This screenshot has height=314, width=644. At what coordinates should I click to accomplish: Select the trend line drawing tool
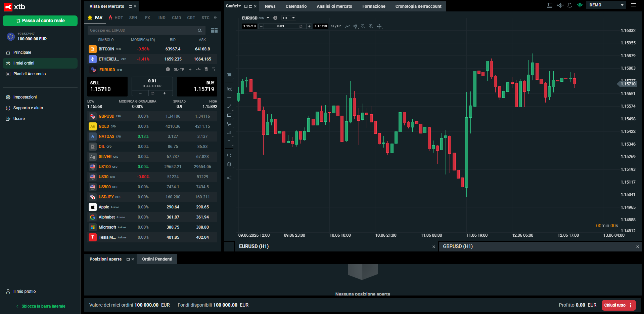[x=229, y=107]
